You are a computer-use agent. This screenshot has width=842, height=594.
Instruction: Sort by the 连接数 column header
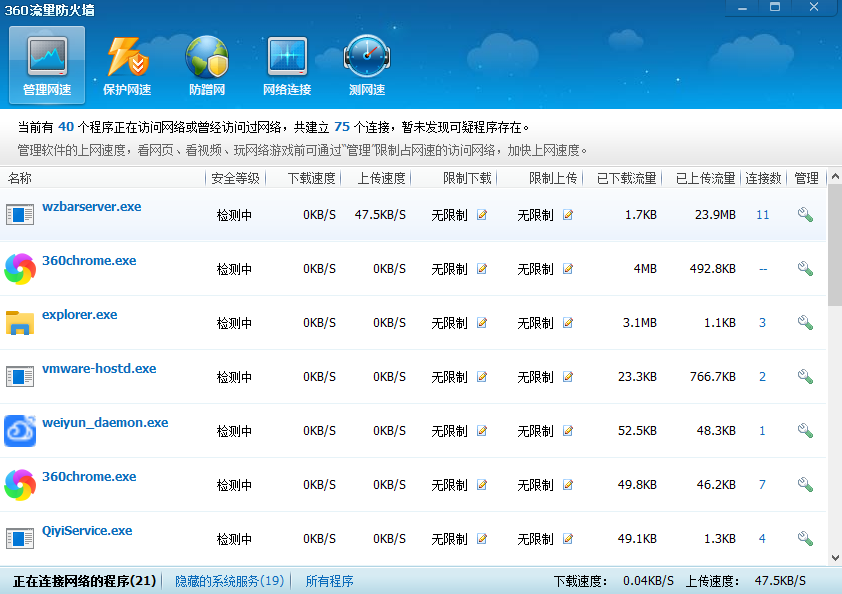pos(763,178)
